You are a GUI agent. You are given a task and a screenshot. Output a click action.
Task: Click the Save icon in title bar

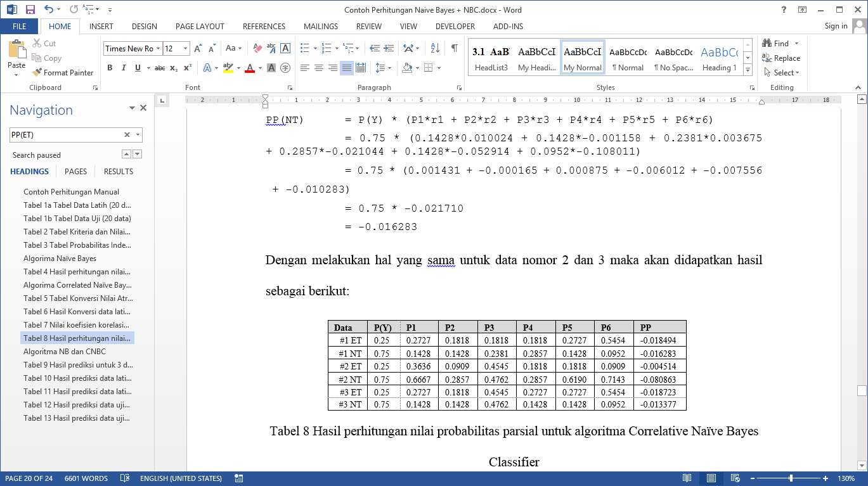click(x=30, y=10)
